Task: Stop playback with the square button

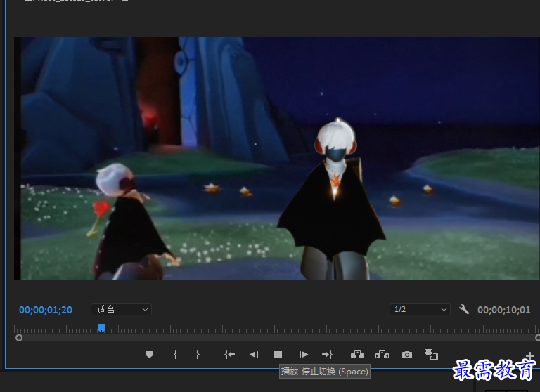Action: (x=278, y=355)
